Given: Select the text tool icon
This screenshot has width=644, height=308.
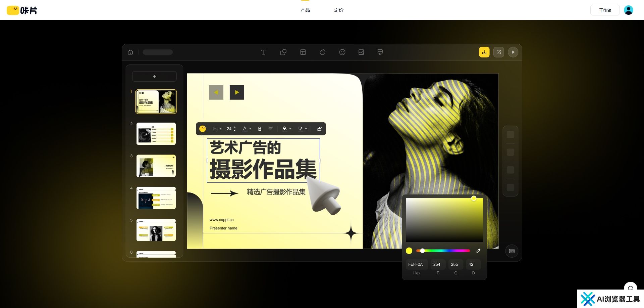Looking at the screenshot, I should click(x=264, y=52).
